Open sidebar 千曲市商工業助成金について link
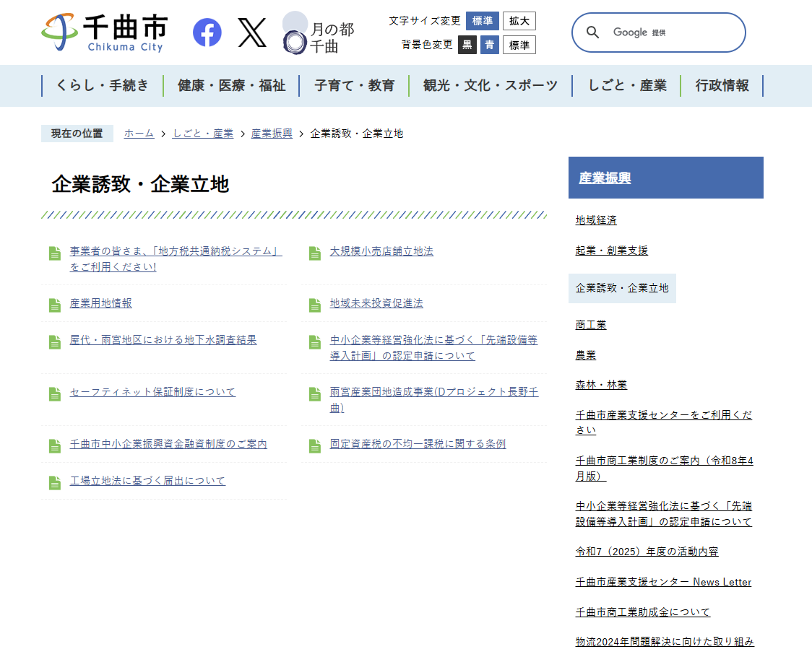Screen dimensions: 812x657 click(643, 612)
